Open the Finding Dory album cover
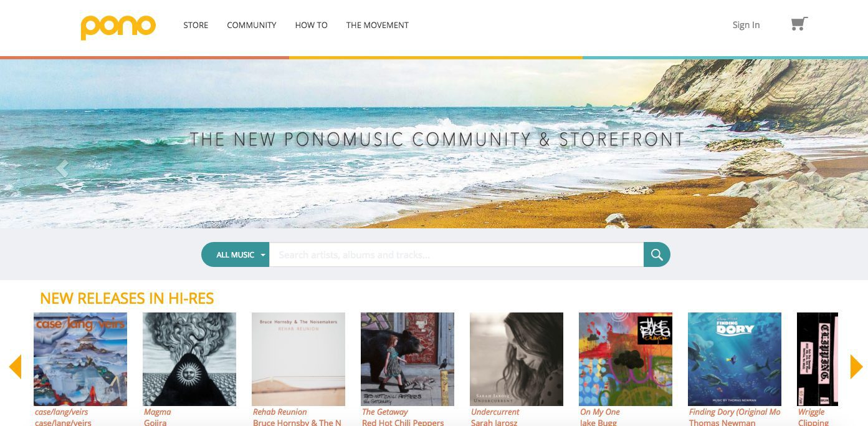Image resolution: width=868 pixels, height=426 pixels. click(735, 359)
